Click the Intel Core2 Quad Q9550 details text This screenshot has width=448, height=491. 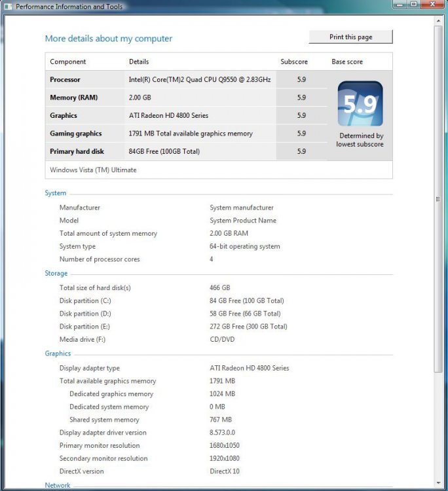pyautogui.click(x=200, y=79)
